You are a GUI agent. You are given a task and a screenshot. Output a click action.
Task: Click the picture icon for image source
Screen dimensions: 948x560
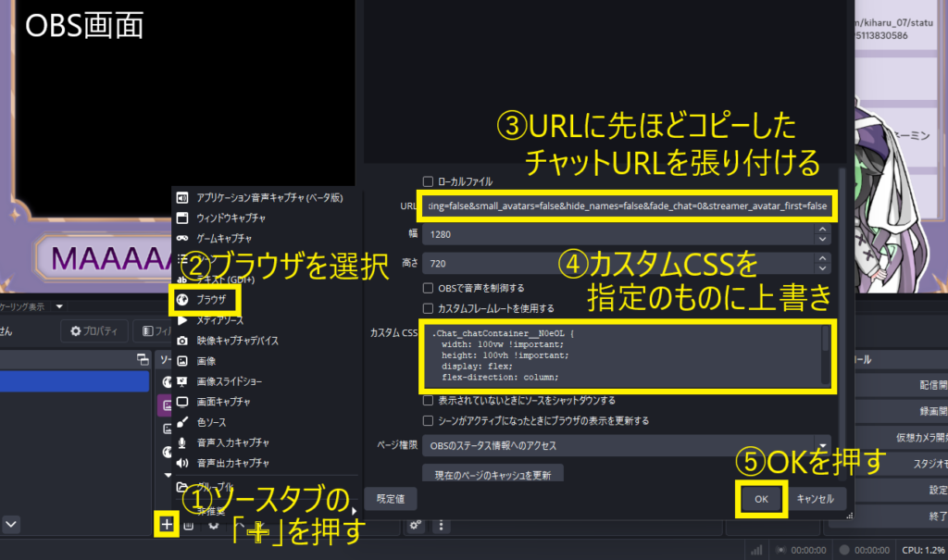click(182, 361)
